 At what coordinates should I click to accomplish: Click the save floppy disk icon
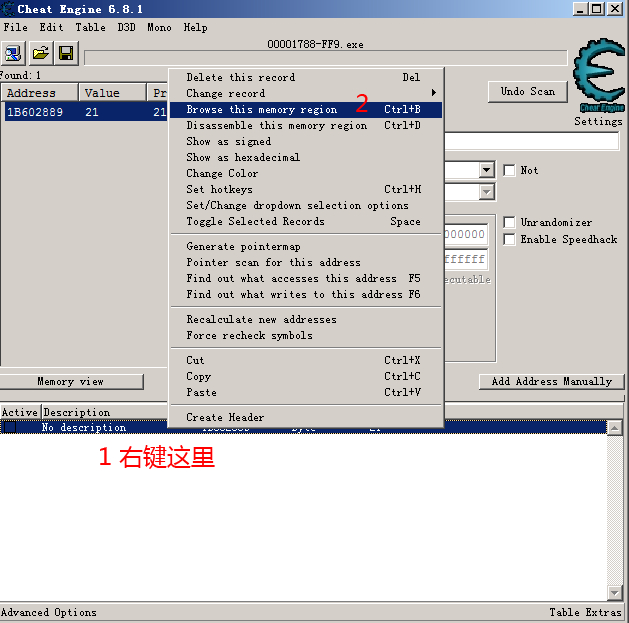coord(66,53)
